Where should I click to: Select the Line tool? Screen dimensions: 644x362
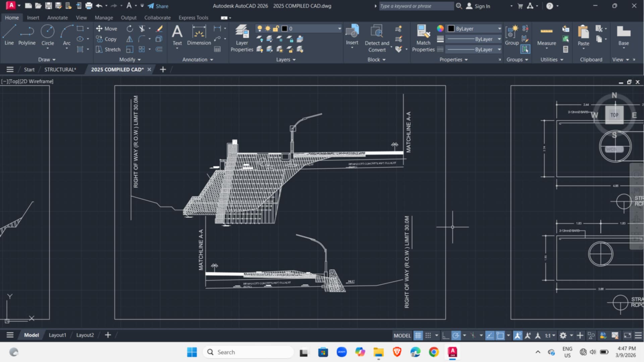pyautogui.click(x=9, y=36)
